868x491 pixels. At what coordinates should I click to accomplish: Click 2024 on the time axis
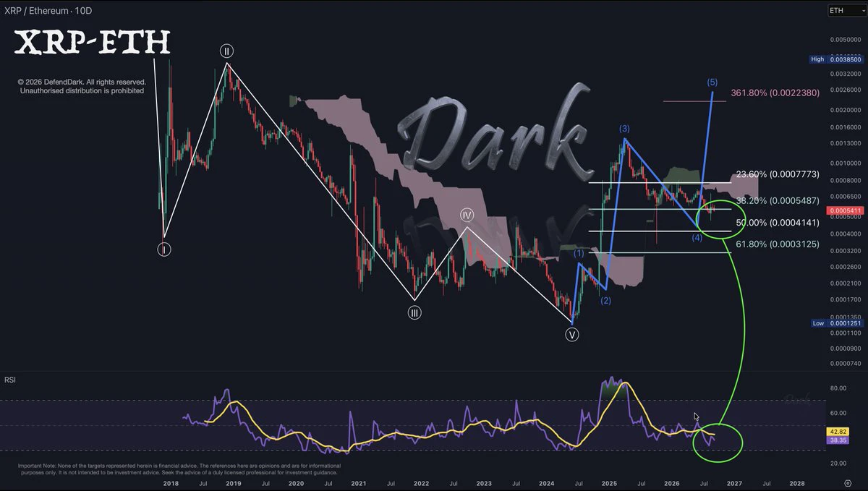[x=548, y=482]
